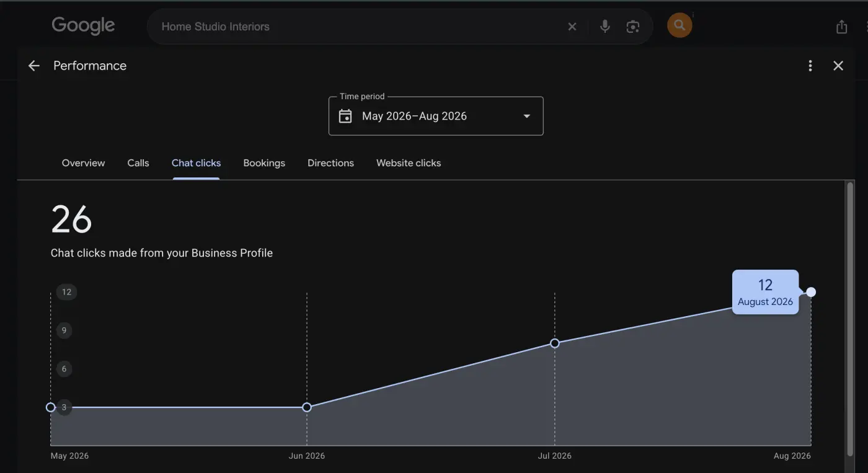Viewport: 868px width, 473px height.
Task: Click the 'May 2026–Aug 2026' period text
Action: [x=414, y=116]
